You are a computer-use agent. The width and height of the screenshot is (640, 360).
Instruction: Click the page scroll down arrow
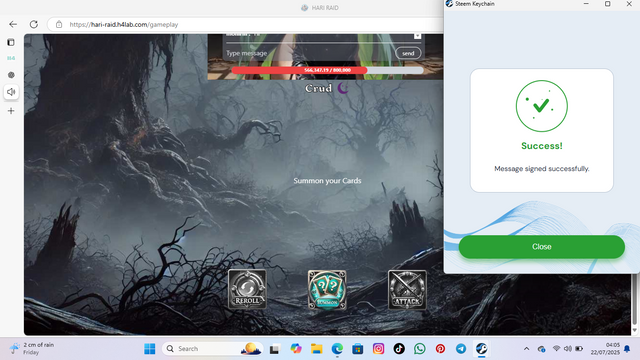(x=634, y=330)
